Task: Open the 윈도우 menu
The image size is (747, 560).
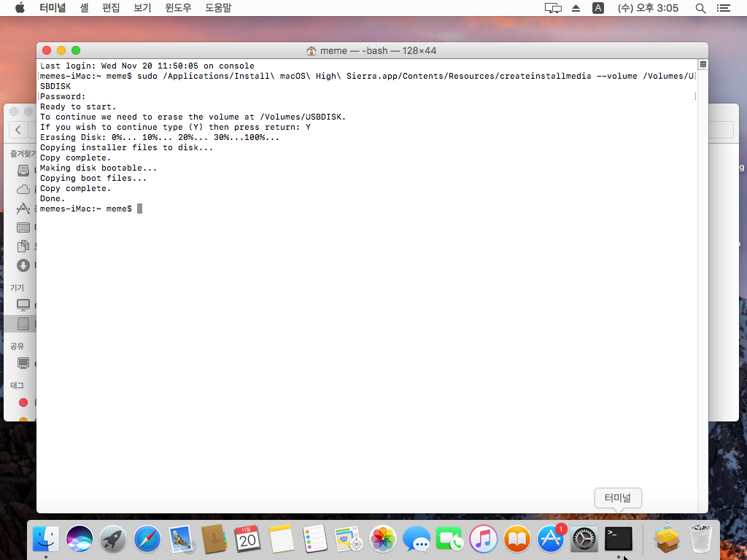Action: [x=178, y=8]
